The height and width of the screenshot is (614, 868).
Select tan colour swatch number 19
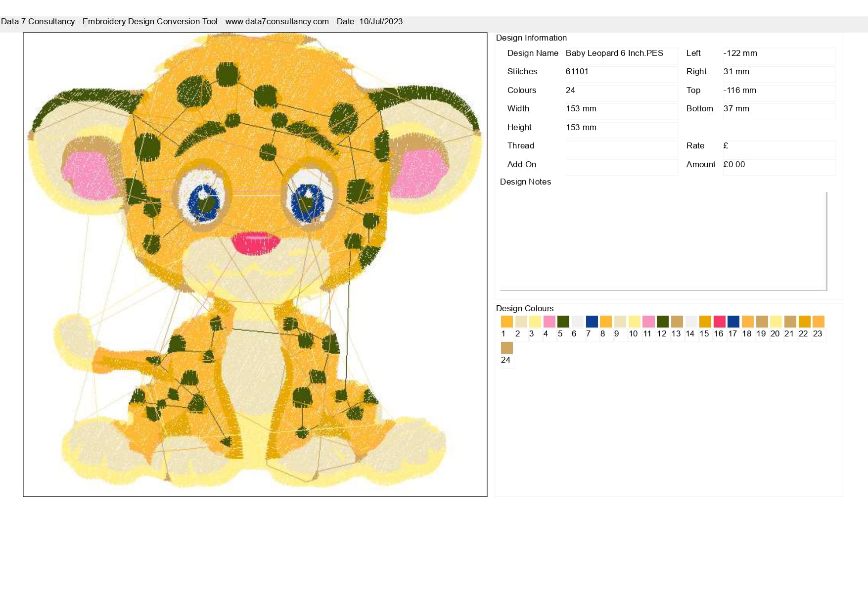(x=762, y=322)
